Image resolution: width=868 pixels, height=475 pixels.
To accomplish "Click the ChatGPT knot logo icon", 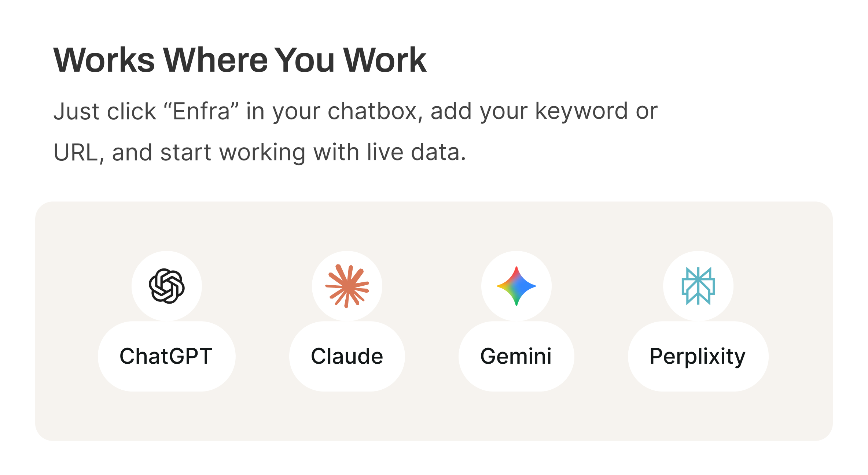I will 167,286.
